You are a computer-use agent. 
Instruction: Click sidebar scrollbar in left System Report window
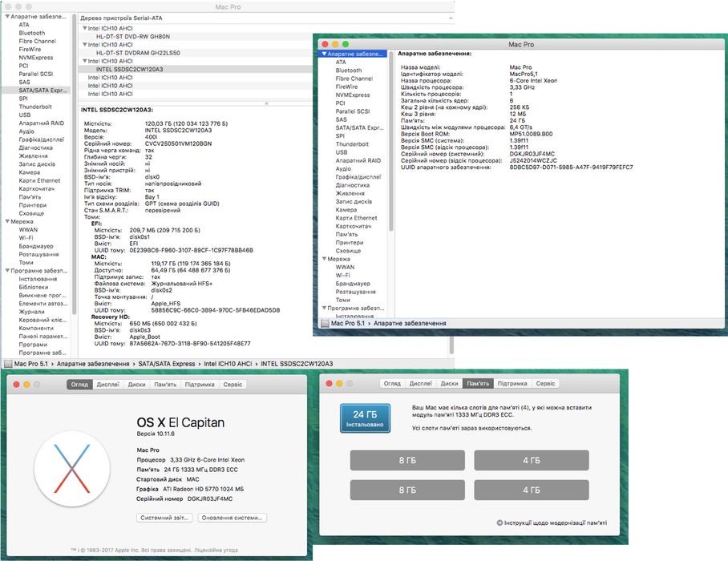75,163
